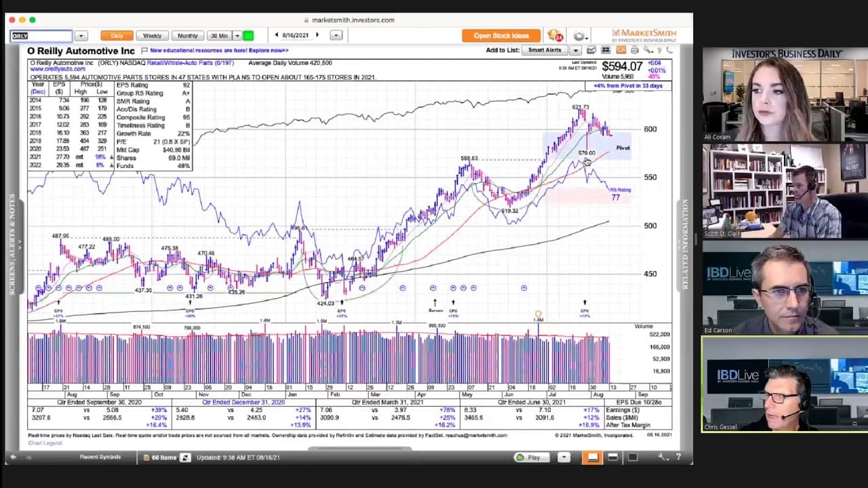Toggle the orange highlighted chart tool icon

click(620, 50)
